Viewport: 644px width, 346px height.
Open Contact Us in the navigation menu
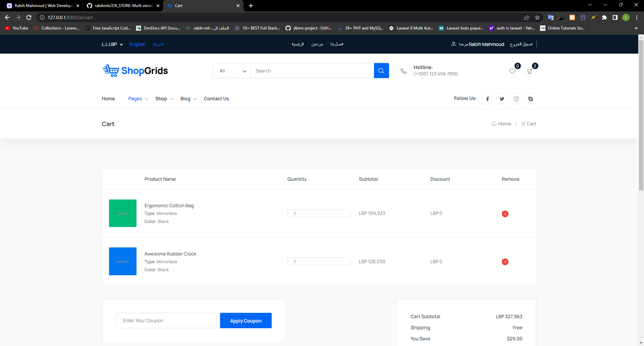(216, 99)
